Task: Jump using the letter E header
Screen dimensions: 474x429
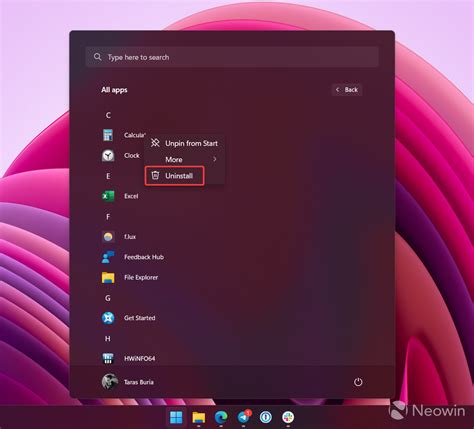Action: (108, 176)
